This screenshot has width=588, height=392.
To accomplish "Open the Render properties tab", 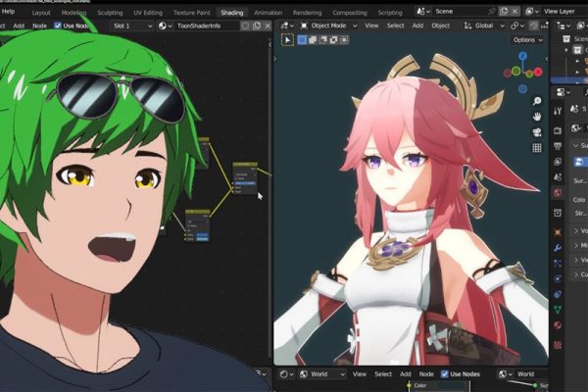I will tap(558, 130).
